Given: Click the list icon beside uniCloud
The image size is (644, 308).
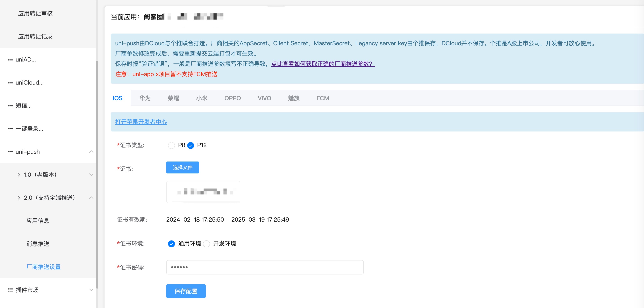Looking at the screenshot, I should (10, 83).
